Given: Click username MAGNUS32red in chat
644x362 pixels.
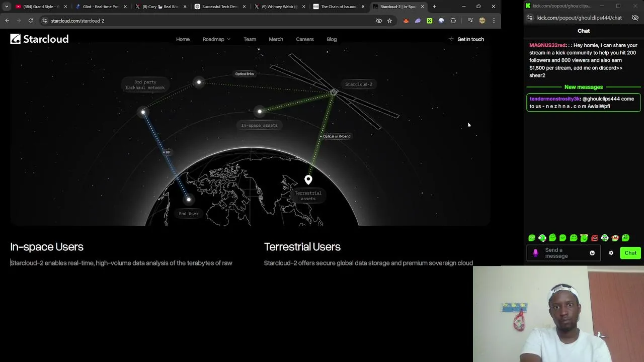Looking at the screenshot, I should pos(547,45).
